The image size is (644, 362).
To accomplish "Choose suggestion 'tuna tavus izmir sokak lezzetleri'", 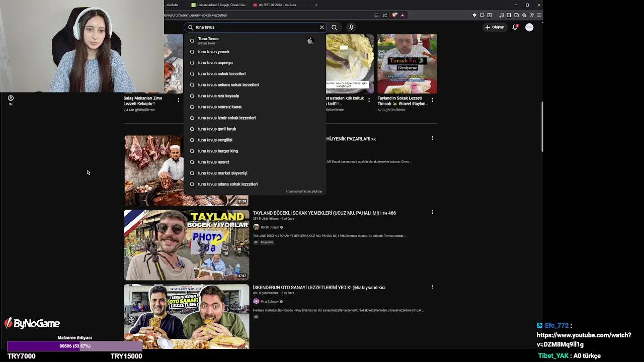I will (255, 118).
